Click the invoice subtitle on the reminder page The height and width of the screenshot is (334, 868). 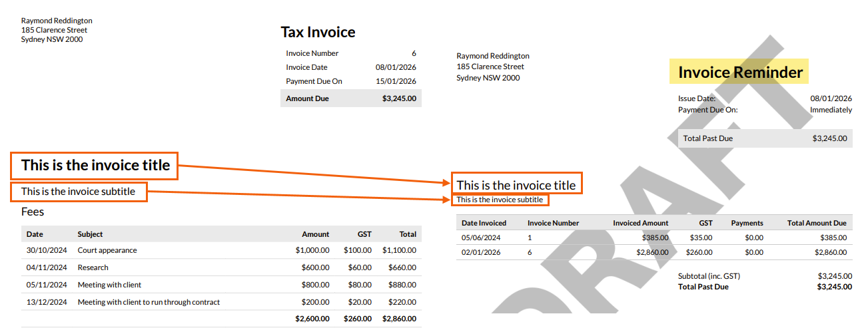500,200
